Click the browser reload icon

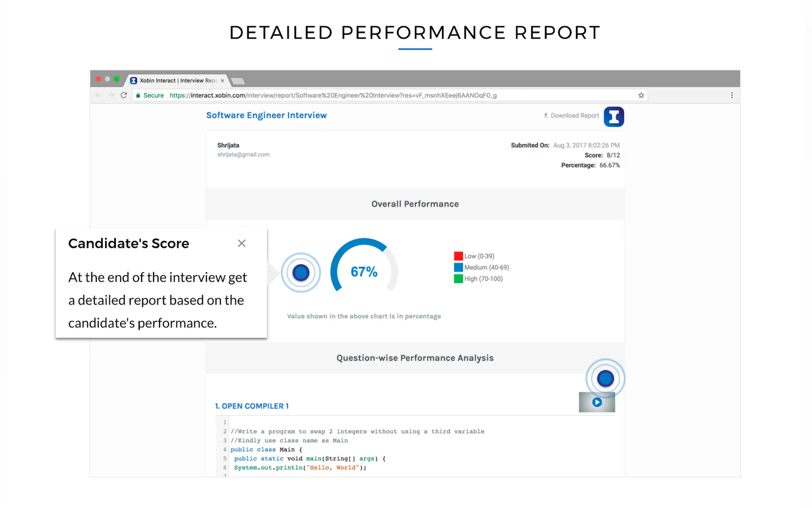point(123,95)
